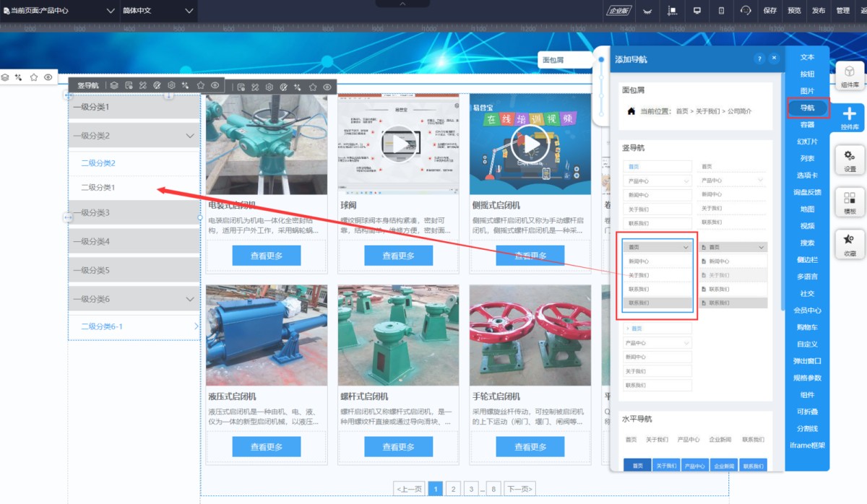This screenshot has height=504, width=867.
Task: Click the customer service headset icon
Action: pyautogui.click(x=746, y=10)
